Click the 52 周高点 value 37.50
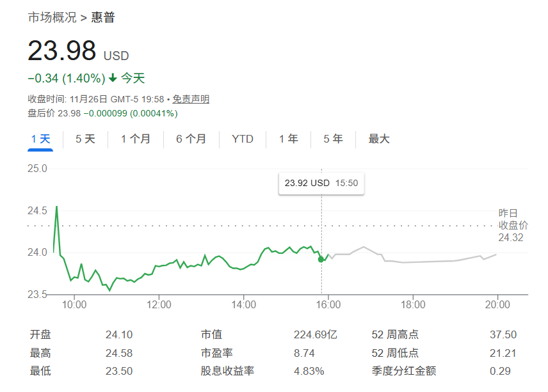 [x=503, y=334]
